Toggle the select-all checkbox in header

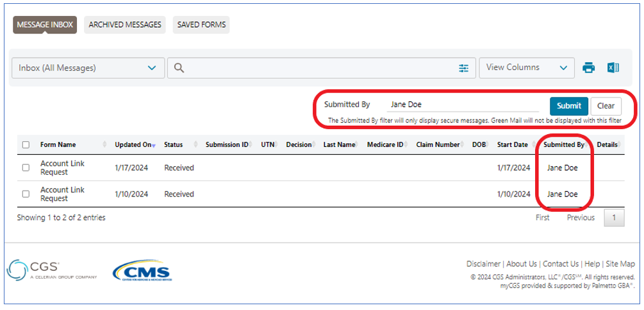(26, 145)
